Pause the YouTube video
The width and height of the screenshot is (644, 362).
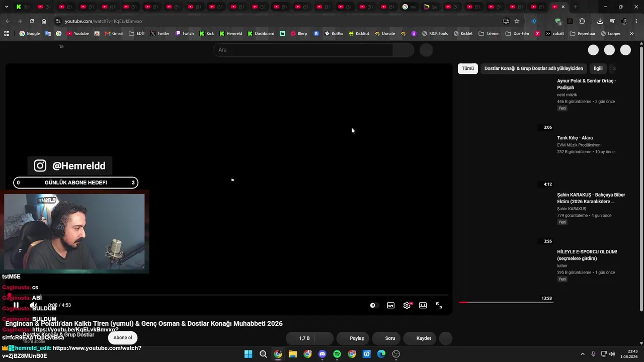(16, 305)
